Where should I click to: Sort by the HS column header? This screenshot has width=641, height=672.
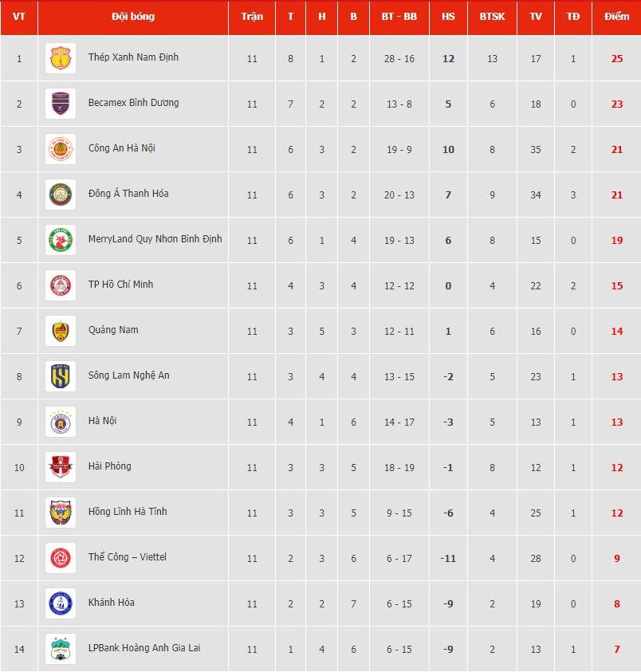(448, 17)
